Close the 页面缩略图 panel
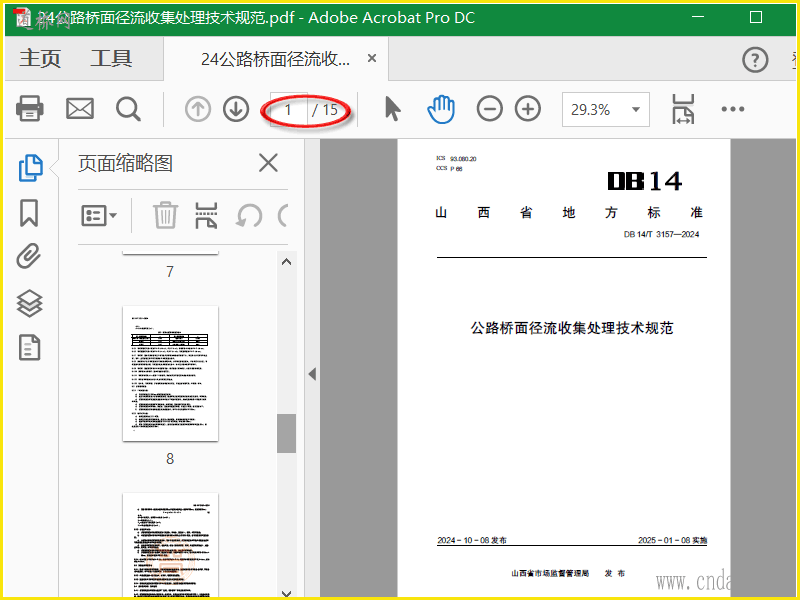Image resolution: width=800 pixels, height=600 pixels. [x=268, y=163]
